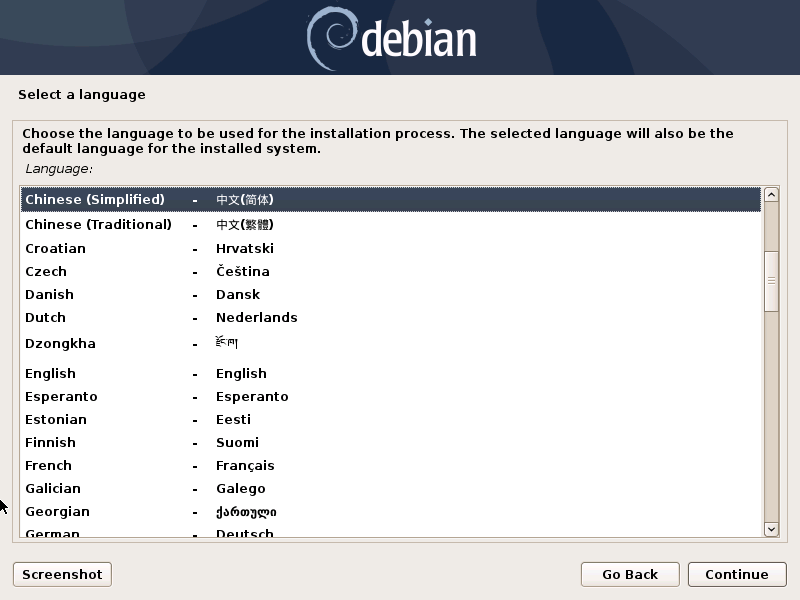Select the German language row
The height and width of the screenshot is (600, 800).
pyautogui.click(x=391, y=532)
